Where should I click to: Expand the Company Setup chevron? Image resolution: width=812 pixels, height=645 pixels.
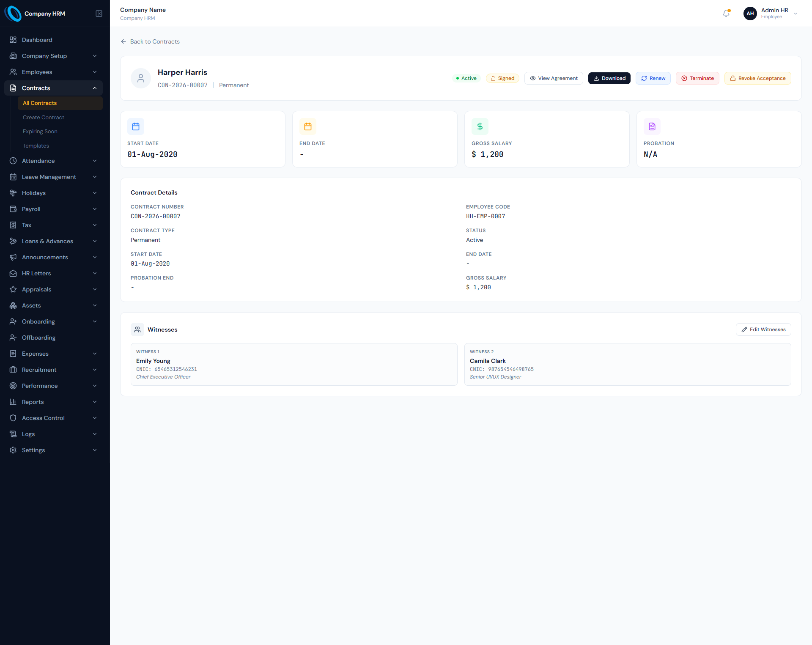coord(95,56)
